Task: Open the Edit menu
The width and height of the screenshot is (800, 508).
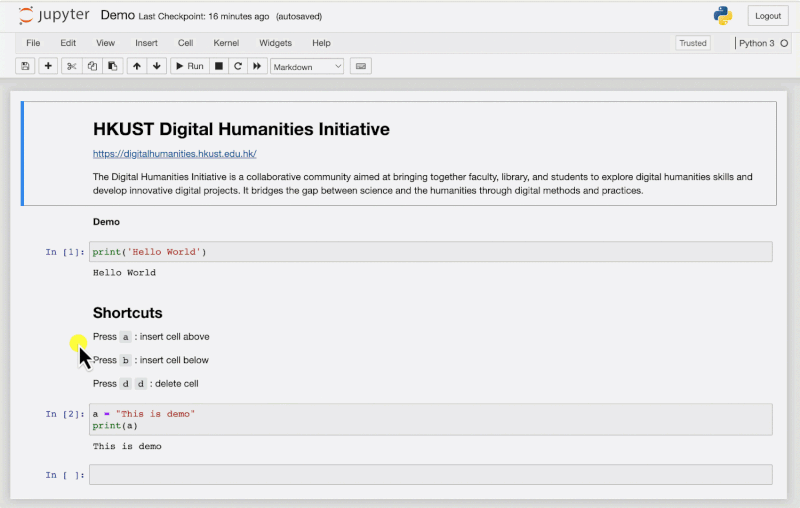Action: [x=68, y=43]
